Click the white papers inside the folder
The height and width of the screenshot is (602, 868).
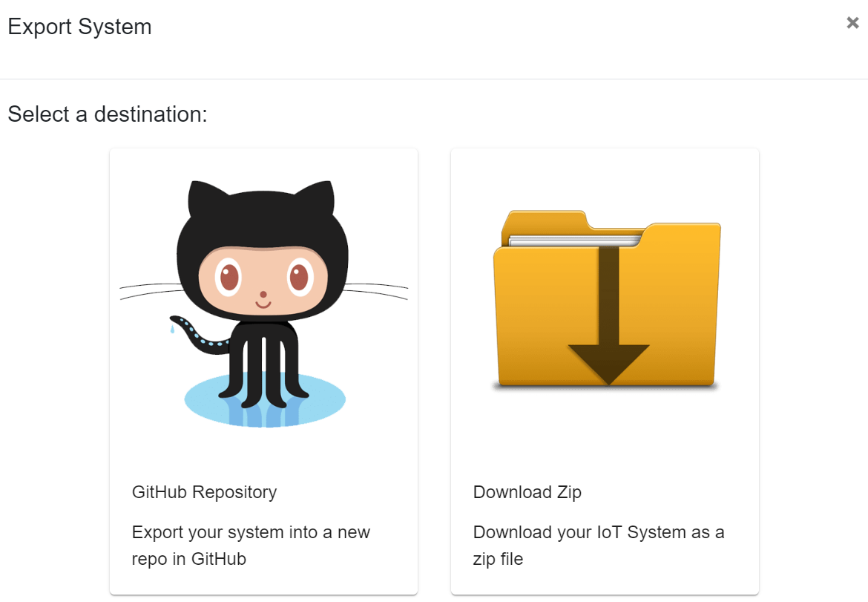tap(575, 241)
